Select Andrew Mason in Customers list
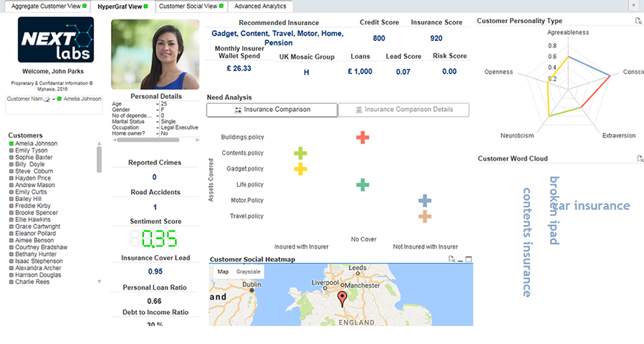 point(35,186)
